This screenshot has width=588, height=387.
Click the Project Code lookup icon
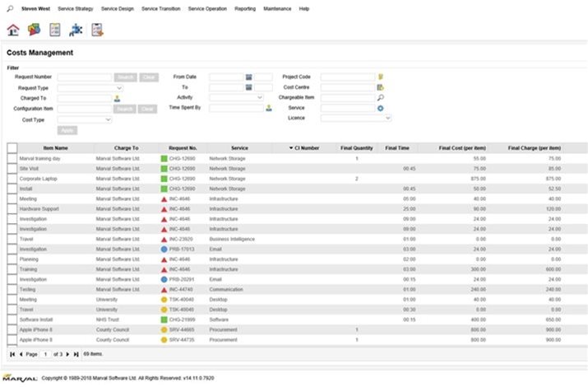[380, 77]
